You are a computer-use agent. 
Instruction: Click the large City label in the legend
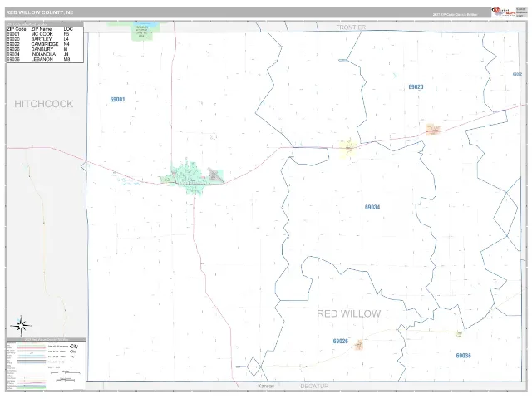74,346
